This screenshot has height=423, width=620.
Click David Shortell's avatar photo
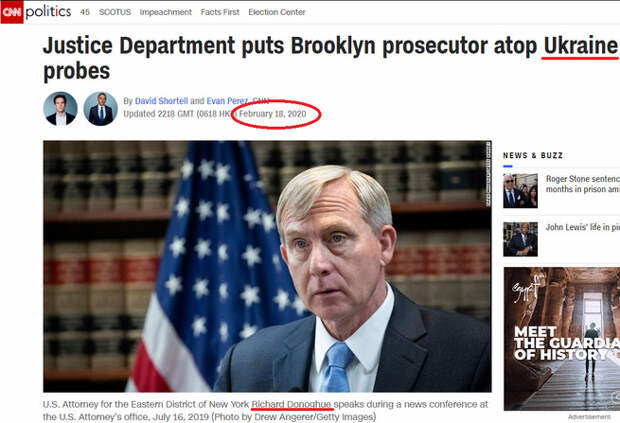(x=60, y=109)
